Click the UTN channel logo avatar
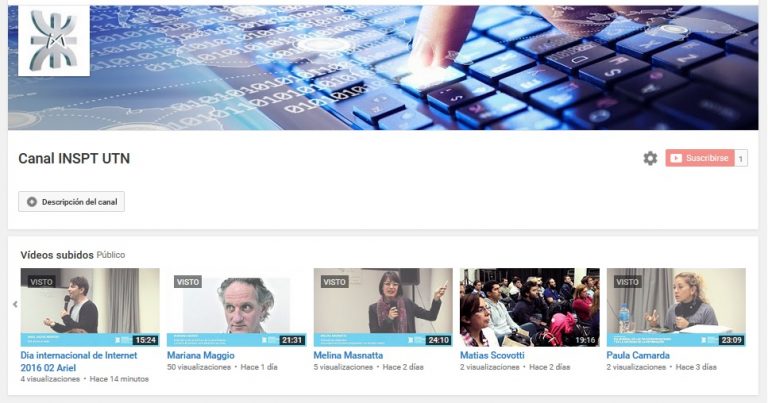 tap(54, 40)
